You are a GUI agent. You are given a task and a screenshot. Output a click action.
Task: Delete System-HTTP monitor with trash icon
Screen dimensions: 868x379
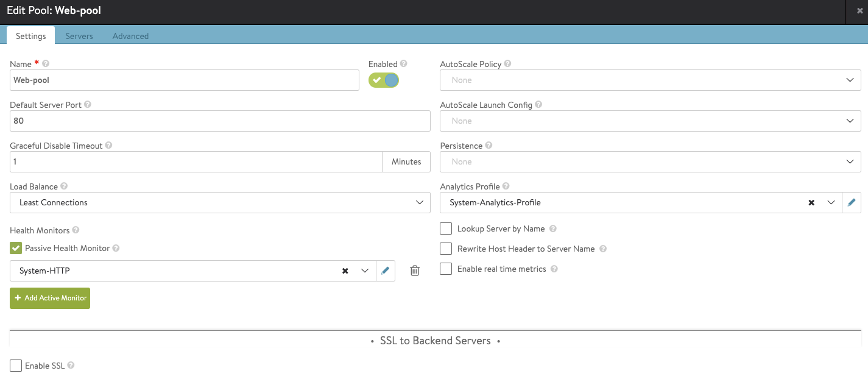415,271
